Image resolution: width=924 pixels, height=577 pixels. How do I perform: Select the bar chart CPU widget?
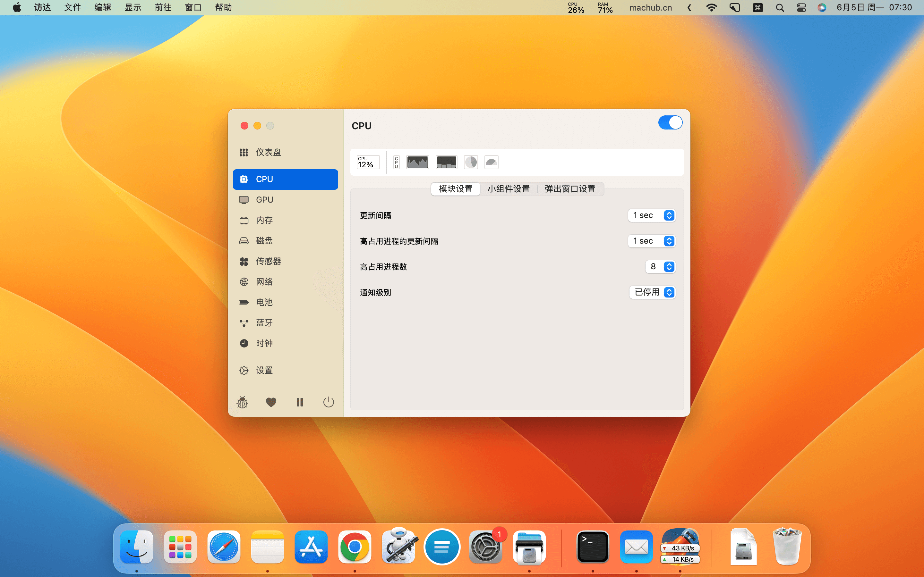[x=446, y=162]
